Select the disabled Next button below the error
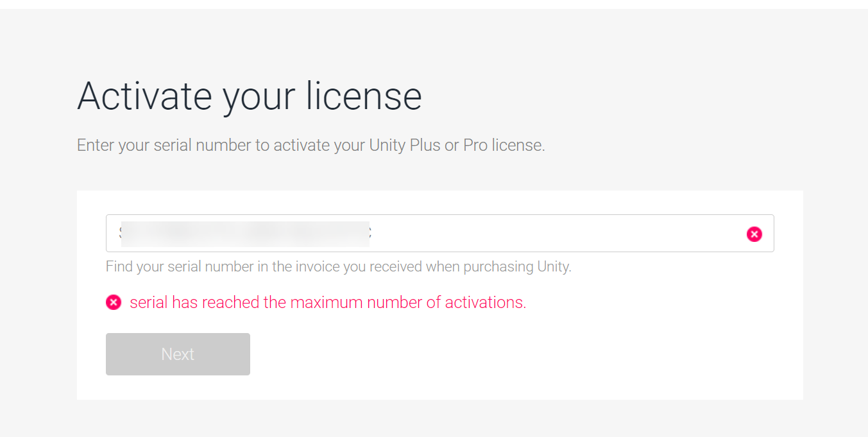 178,354
